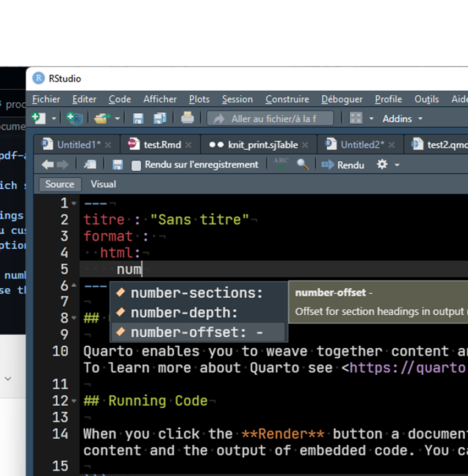Image resolution: width=468 pixels, height=476 pixels.
Task: Click the Rendu render button
Action: (x=343, y=165)
